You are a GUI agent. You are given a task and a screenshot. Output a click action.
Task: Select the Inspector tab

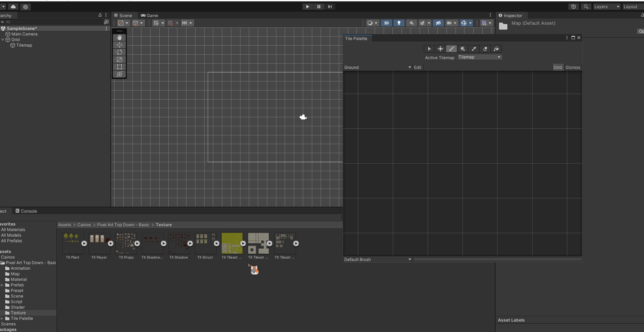coord(511,16)
